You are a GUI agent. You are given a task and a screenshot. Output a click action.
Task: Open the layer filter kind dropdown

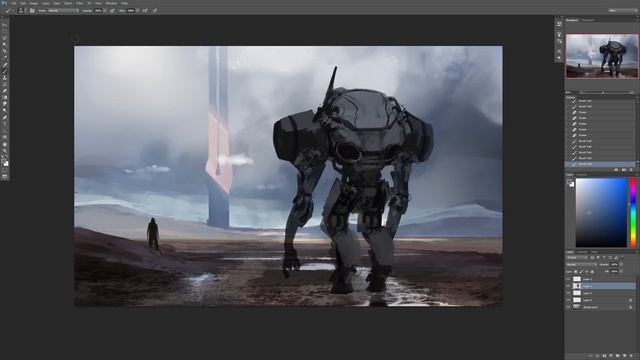point(577,257)
